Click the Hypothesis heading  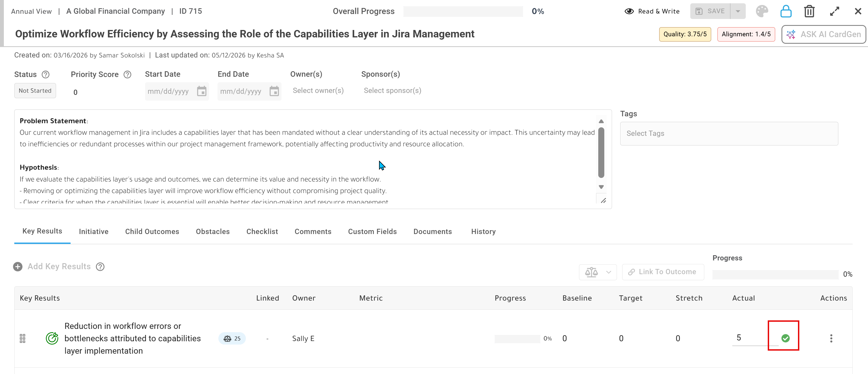click(38, 167)
